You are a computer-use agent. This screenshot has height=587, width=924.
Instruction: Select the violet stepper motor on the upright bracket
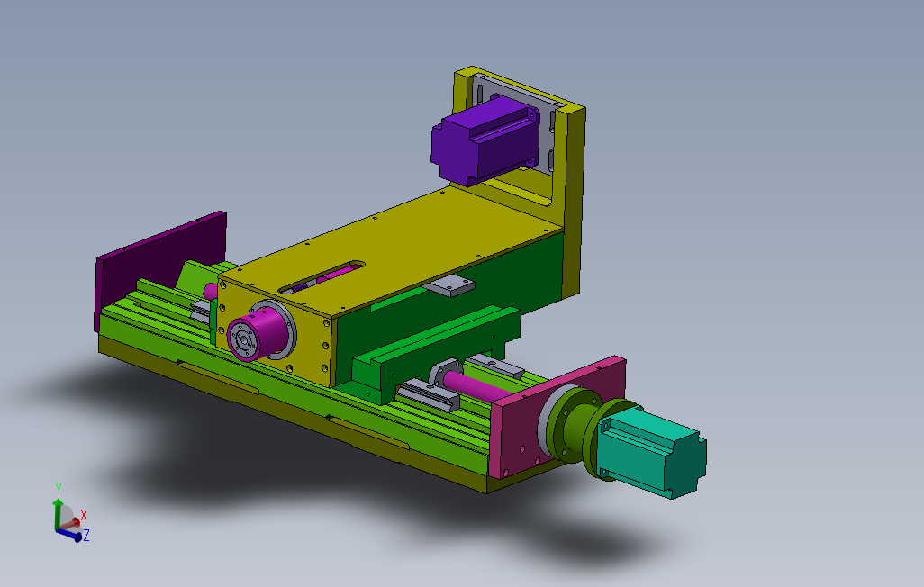coord(485,140)
